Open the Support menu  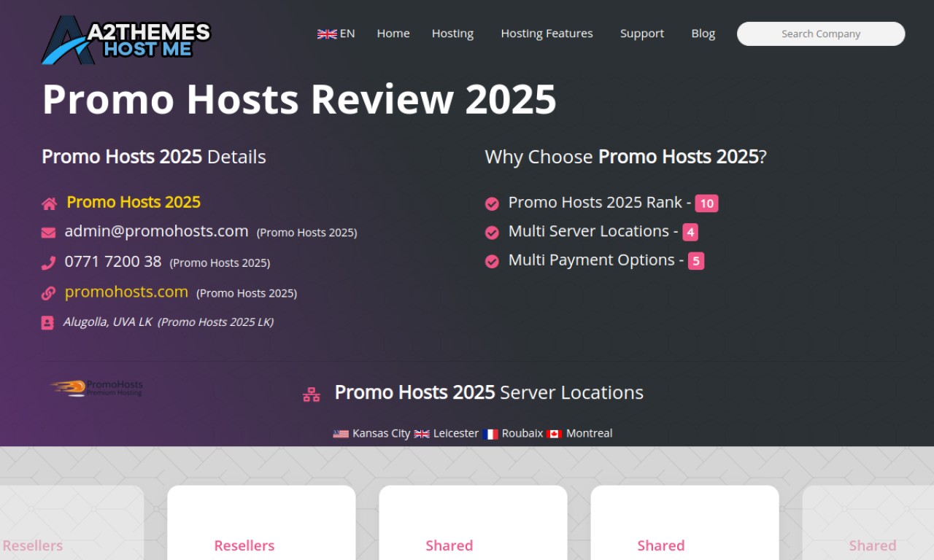click(642, 34)
